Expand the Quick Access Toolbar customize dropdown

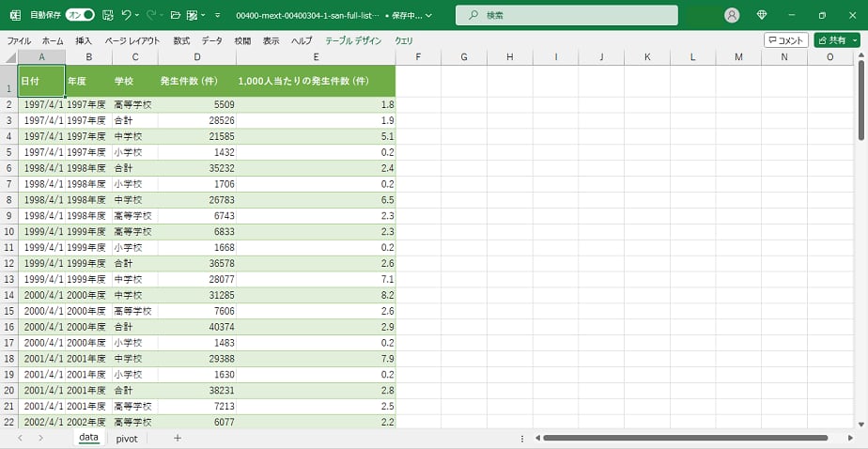tap(218, 15)
